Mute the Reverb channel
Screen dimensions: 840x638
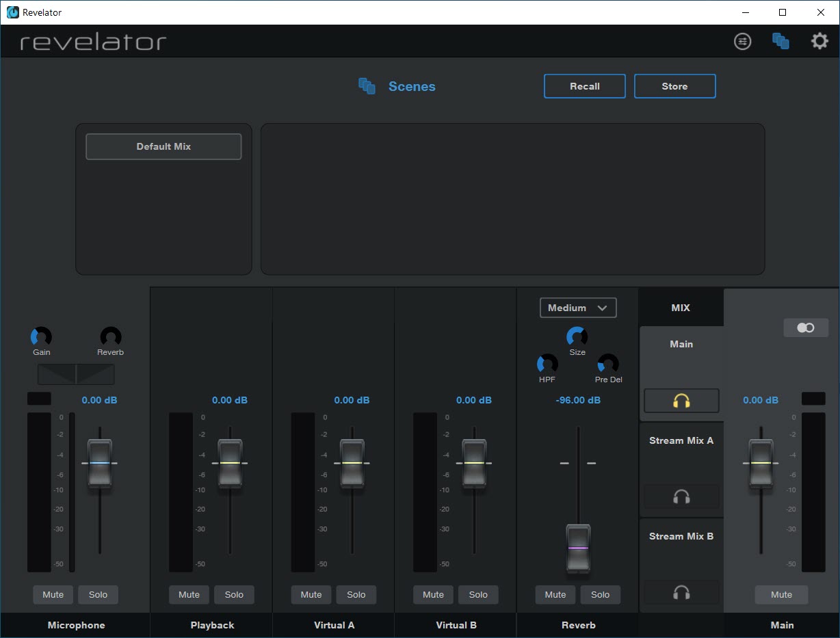coord(555,595)
